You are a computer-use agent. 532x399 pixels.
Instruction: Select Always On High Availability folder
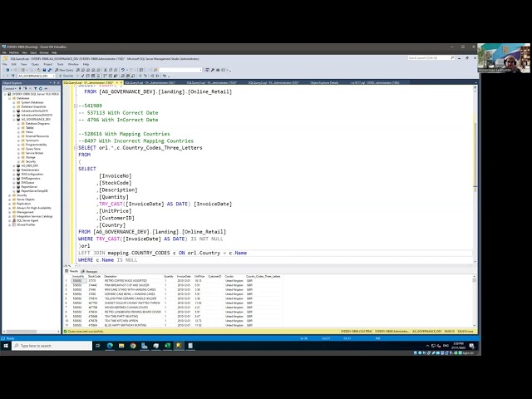point(34,208)
